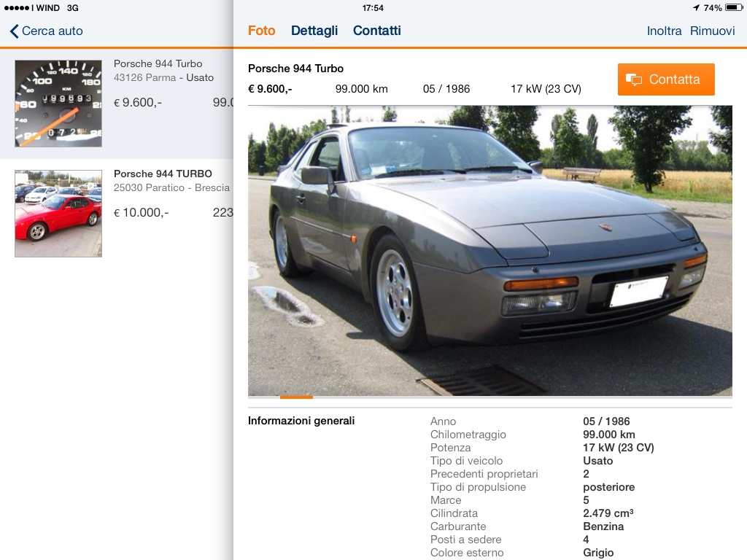
Task: Open the Foto tab
Action: pyautogui.click(x=262, y=31)
